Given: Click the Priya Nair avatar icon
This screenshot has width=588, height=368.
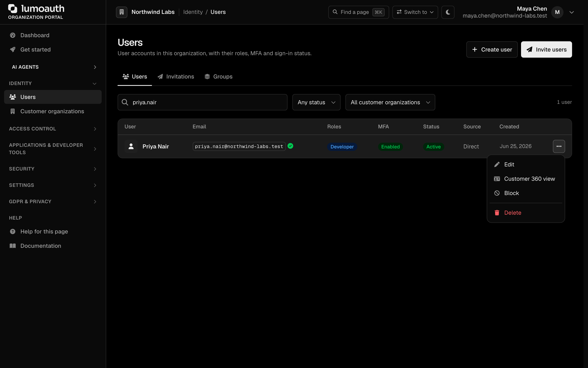Looking at the screenshot, I should [131, 146].
